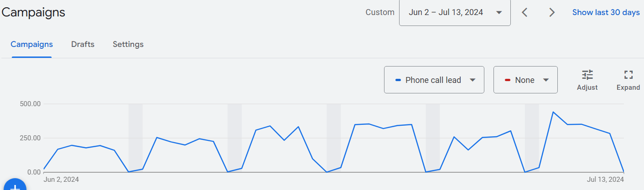Click the red series marker beside None
Screen dimensions: 644x190
pos(508,80)
